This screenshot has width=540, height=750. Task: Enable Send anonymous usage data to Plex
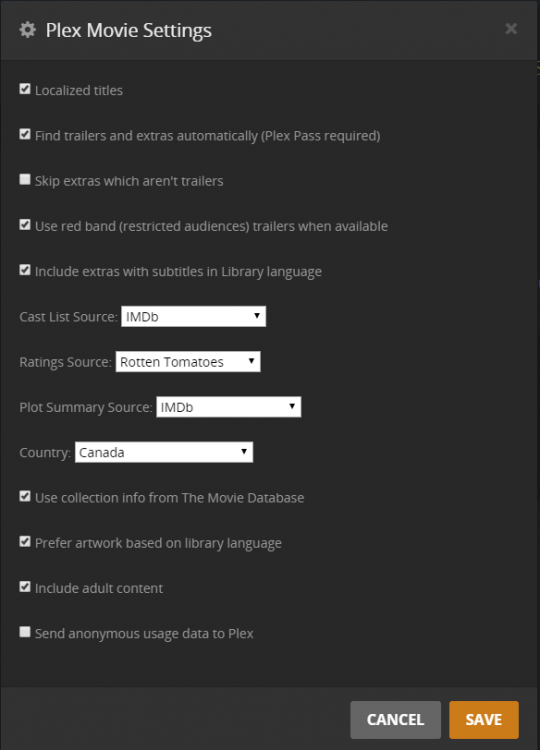25,632
